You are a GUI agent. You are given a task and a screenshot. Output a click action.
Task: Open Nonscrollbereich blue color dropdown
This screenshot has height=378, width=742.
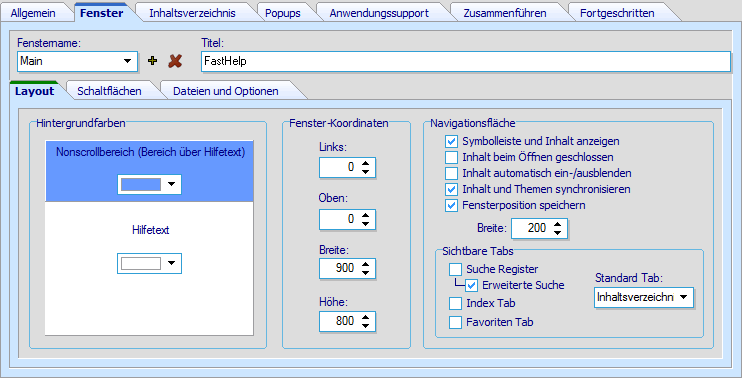[171, 185]
